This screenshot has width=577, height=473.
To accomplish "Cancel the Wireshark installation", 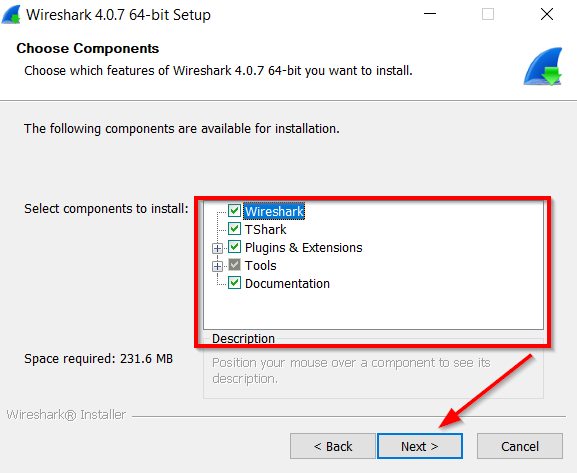I will click(520, 446).
